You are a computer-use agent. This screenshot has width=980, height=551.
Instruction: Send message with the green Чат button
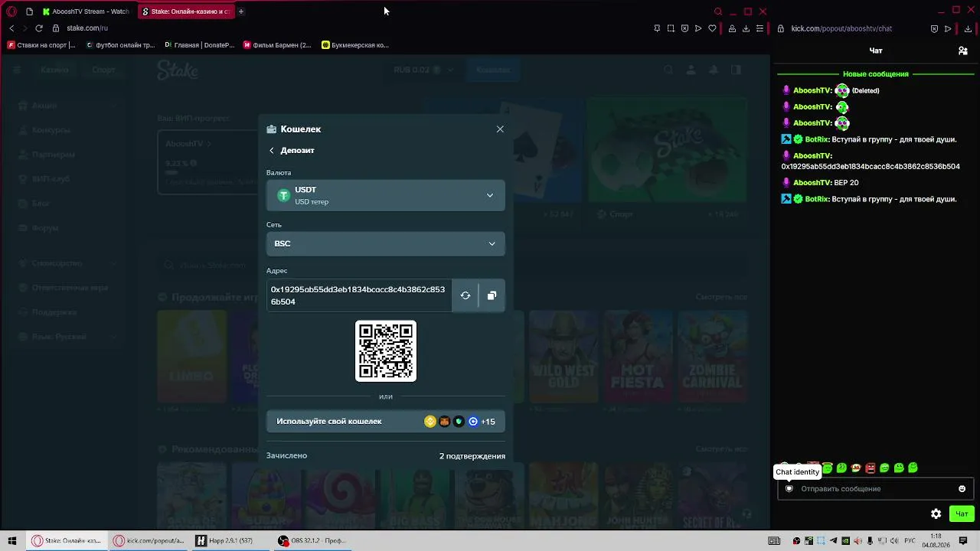(x=962, y=514)
